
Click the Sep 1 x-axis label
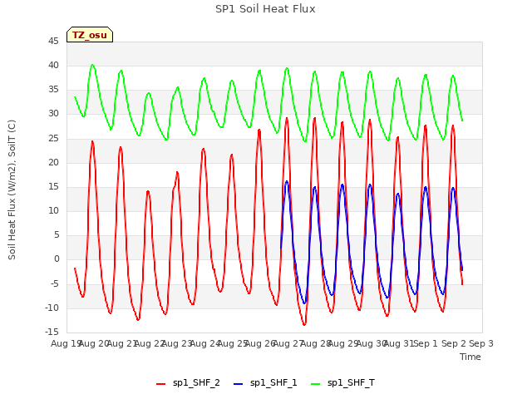point(426,343)
